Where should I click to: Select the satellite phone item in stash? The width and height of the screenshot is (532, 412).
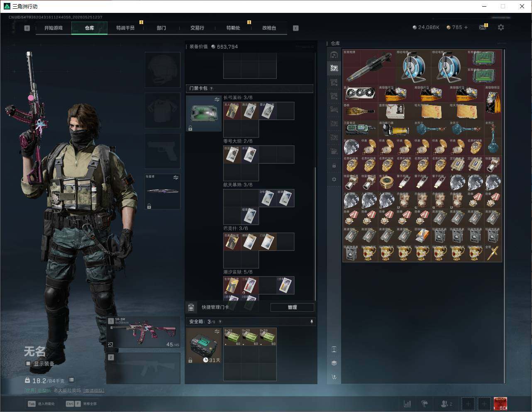360,129
